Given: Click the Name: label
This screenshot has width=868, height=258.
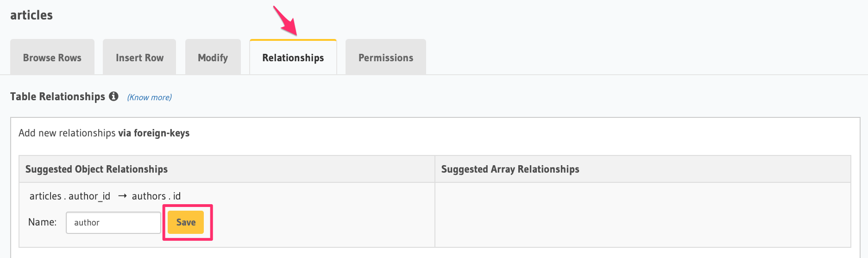Looking at the screenshot, I should click(42, 222).
